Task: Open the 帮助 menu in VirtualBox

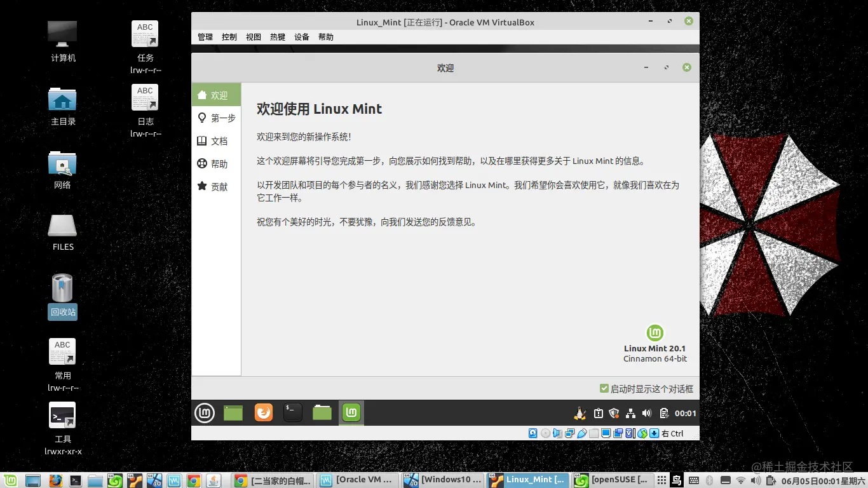Action: [x=326, y=37]
